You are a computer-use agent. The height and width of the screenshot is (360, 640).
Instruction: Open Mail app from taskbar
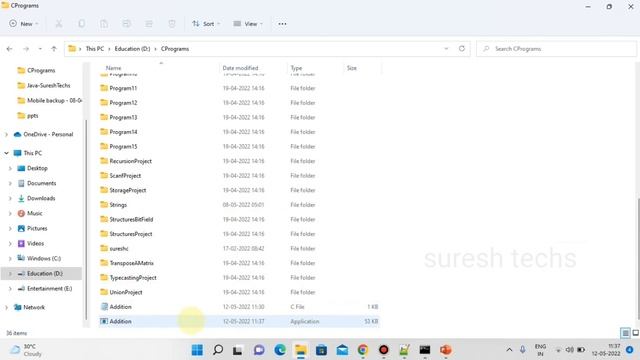coord(342,350)
